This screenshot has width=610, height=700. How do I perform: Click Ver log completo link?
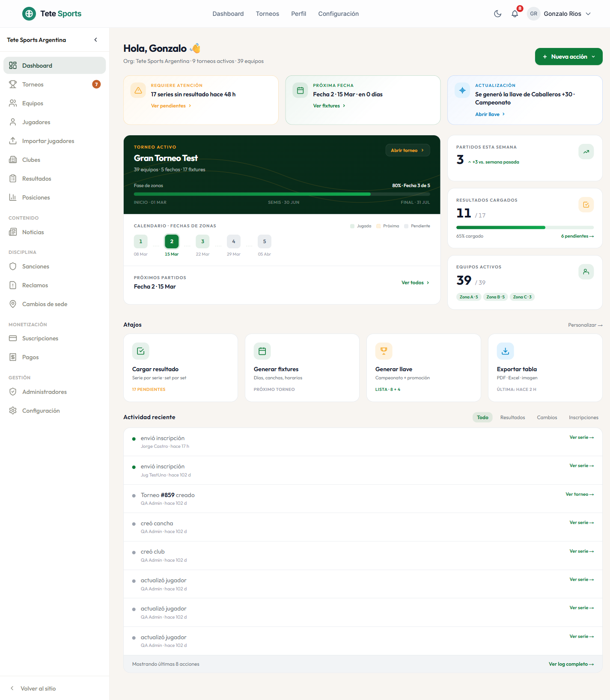click(571, 664)
